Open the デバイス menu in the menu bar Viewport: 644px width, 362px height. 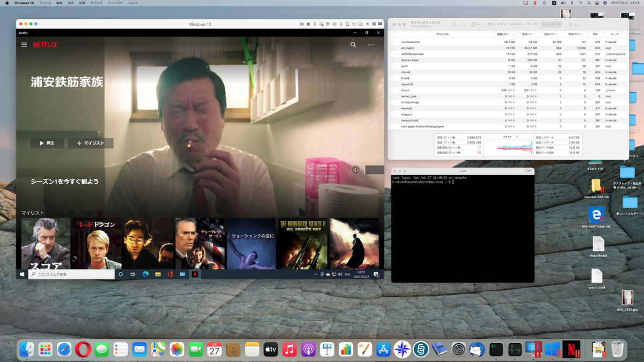click(x=96, y=3)
